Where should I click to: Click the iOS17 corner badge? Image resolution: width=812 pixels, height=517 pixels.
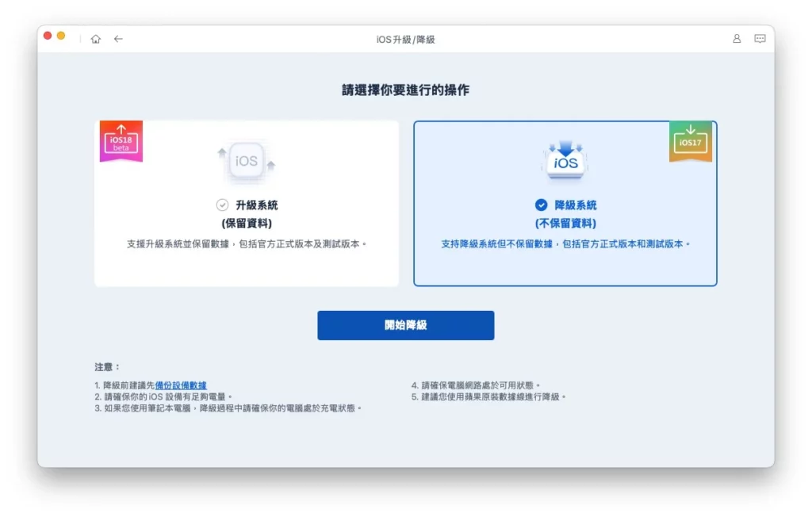coord(690,141)
